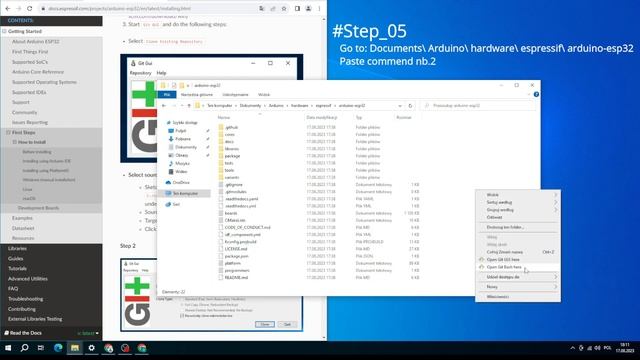Open the FAQ docs link

(13, 289)
